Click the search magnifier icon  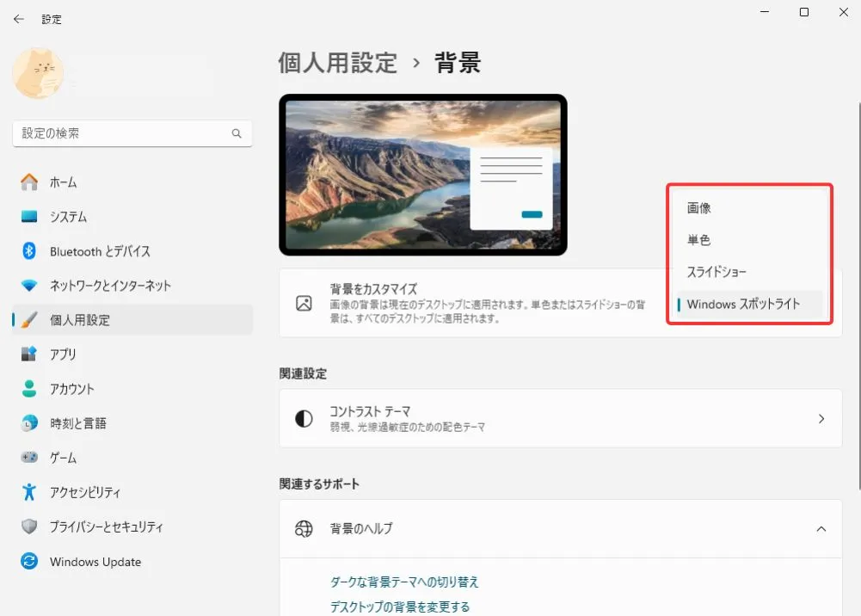pos(237,133)
